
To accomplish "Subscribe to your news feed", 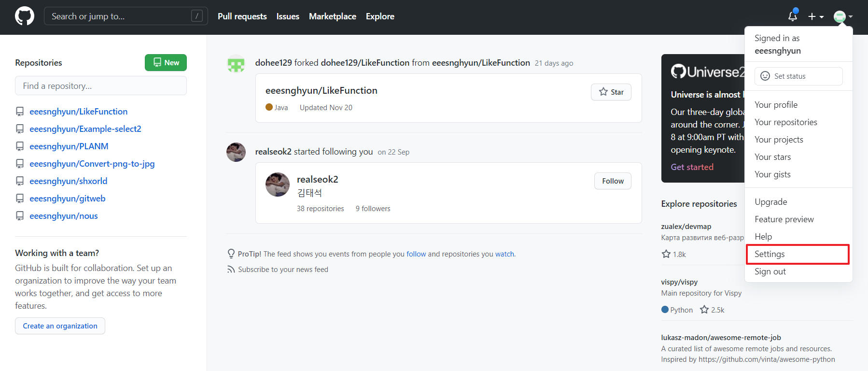I will click(283, 270).
